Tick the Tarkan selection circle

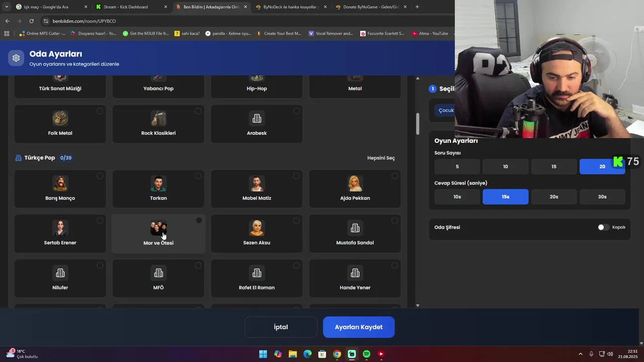[198, 176]
